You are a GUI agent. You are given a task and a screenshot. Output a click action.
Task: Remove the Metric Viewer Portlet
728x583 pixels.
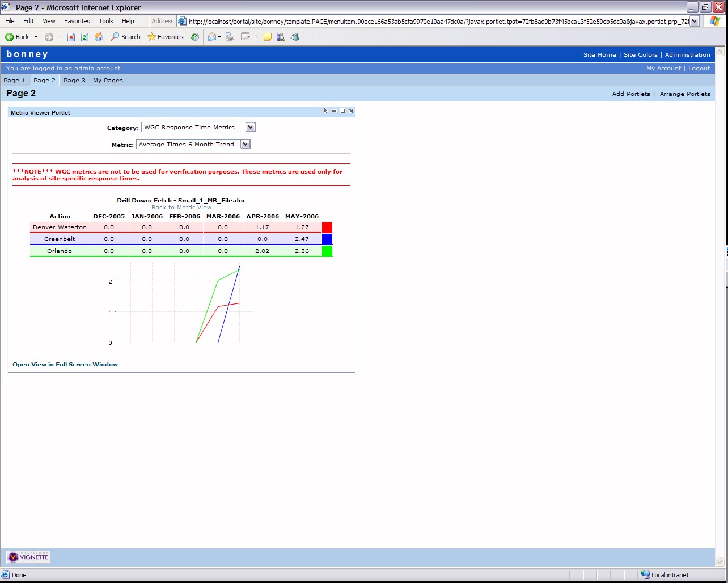[x=351, y=111]
